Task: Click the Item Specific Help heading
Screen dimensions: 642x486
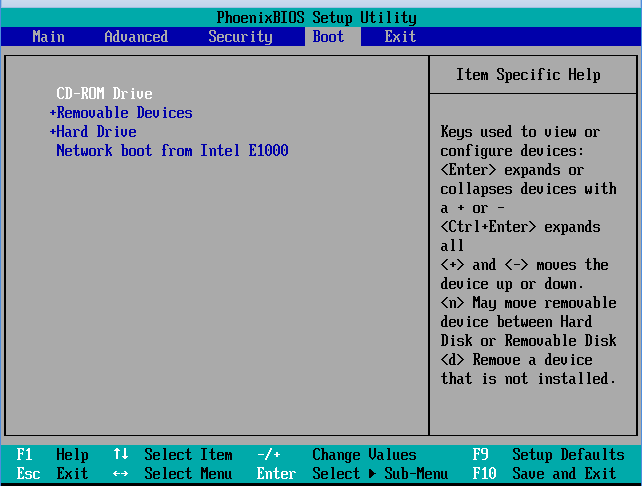Action: [528, 75]
